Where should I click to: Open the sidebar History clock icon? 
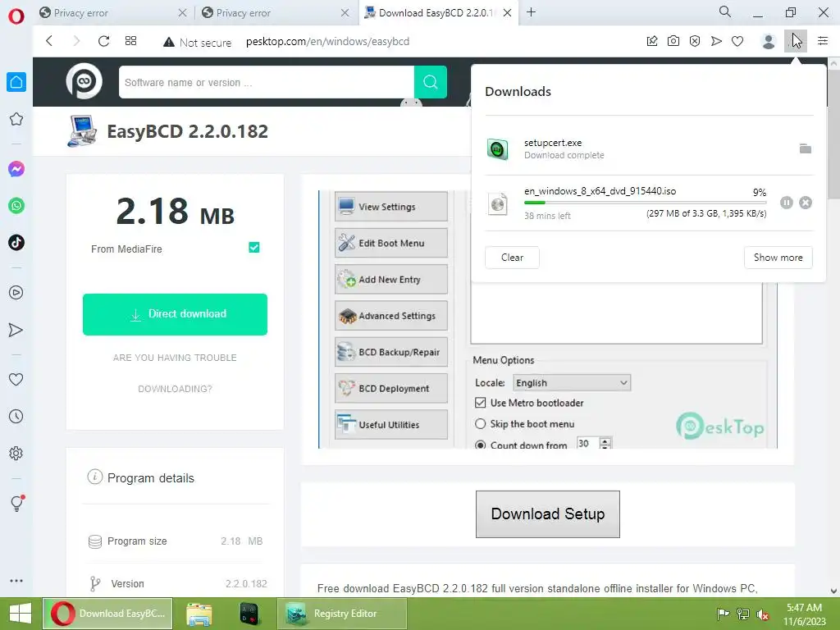click(x=16, y=416)
